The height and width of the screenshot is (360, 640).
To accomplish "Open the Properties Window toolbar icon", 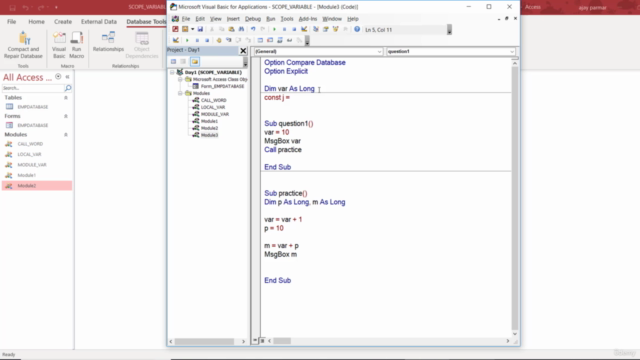I will (x=326, y=29).
